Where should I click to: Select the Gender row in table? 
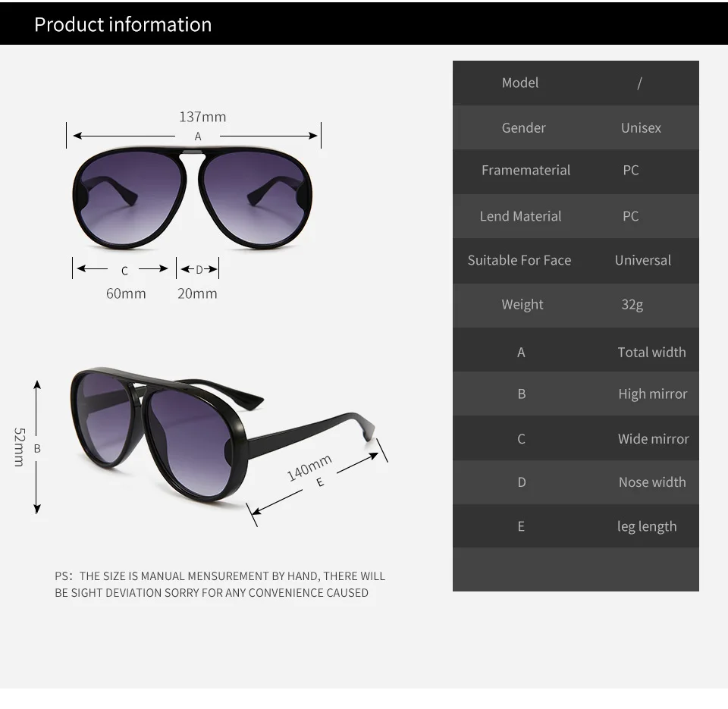(x=576, y=127)
